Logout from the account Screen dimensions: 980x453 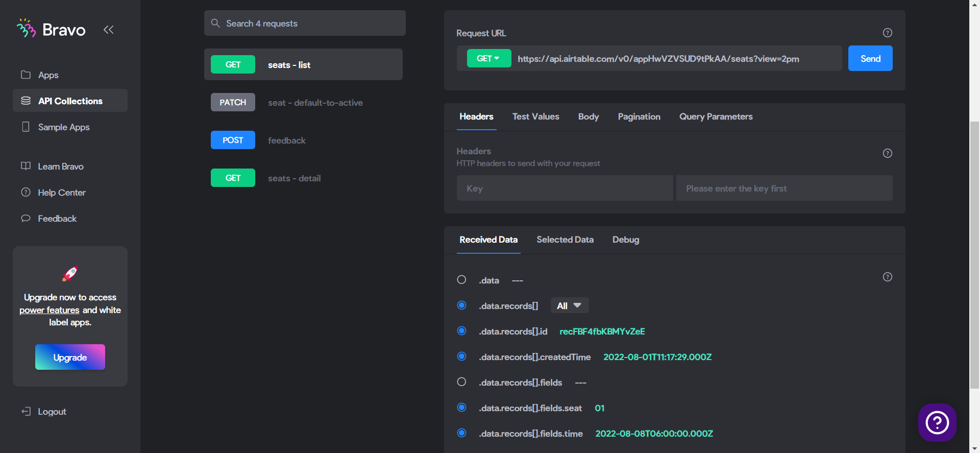click(44, 412)
